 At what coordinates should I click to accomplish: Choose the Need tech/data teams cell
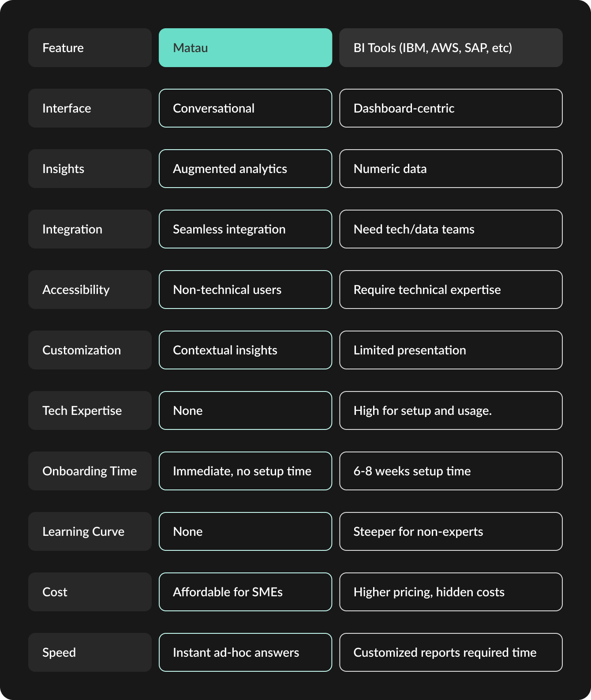451,229
